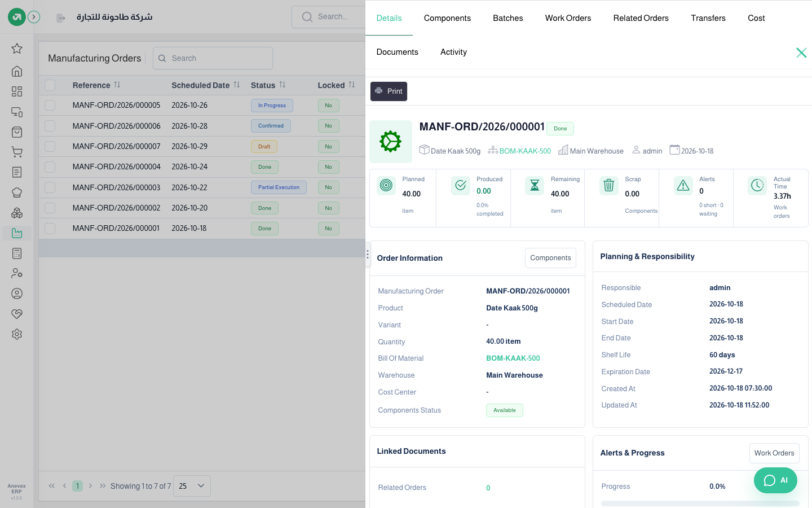812x508 pixels.
Task: Tick checkbox for MANF-ORD/2026/000004 row
Action: tap(50, 167)
